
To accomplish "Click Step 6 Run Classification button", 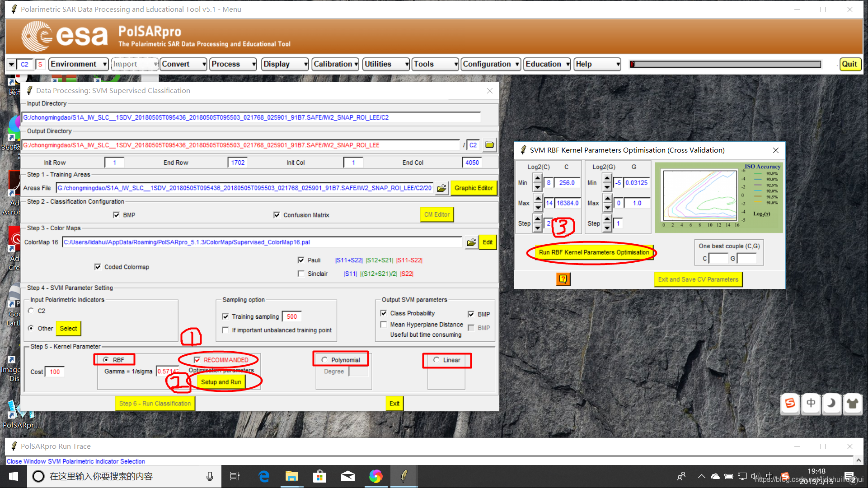I will click(155, 404).
